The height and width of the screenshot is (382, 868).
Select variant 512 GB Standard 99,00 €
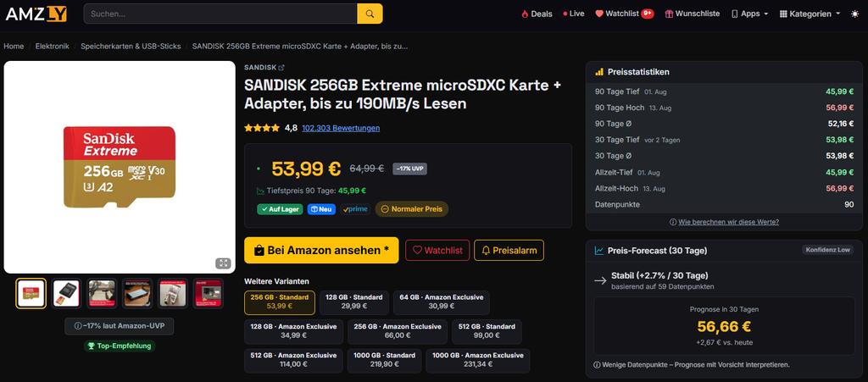tap(487, 330)
